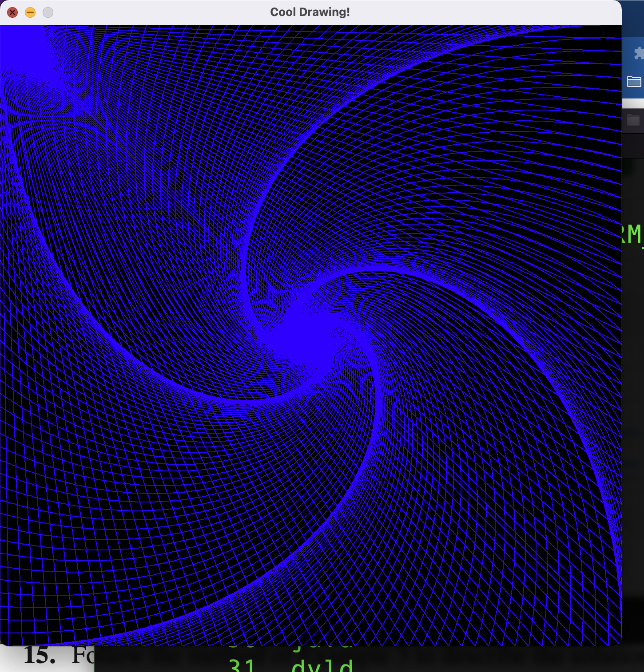Minimize the Cool Drawing! window

[x=30, y=12]
